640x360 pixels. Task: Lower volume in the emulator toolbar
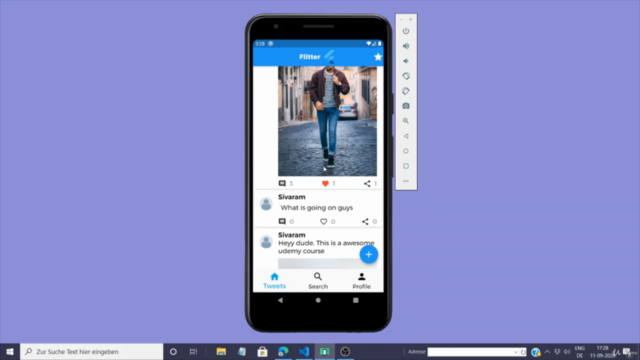click(x=406, y=61)
